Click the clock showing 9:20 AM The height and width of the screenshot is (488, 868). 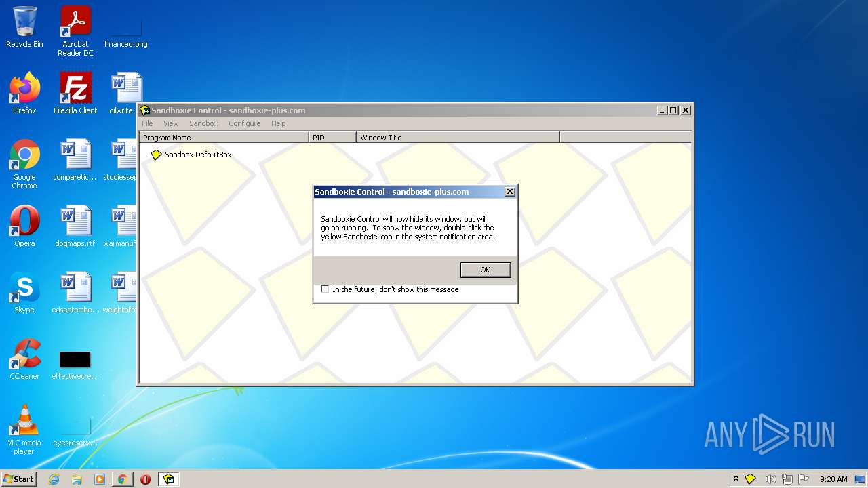(x=833, y=479)
